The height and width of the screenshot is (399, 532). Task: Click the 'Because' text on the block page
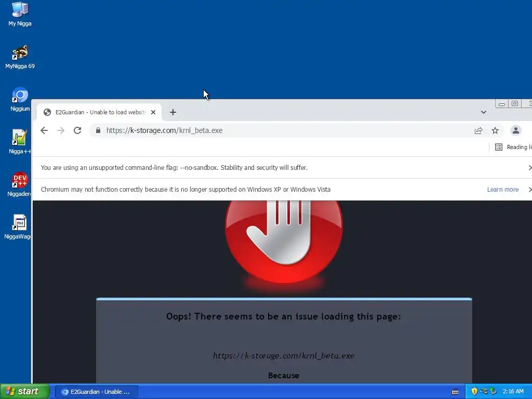tap(284, 376)
